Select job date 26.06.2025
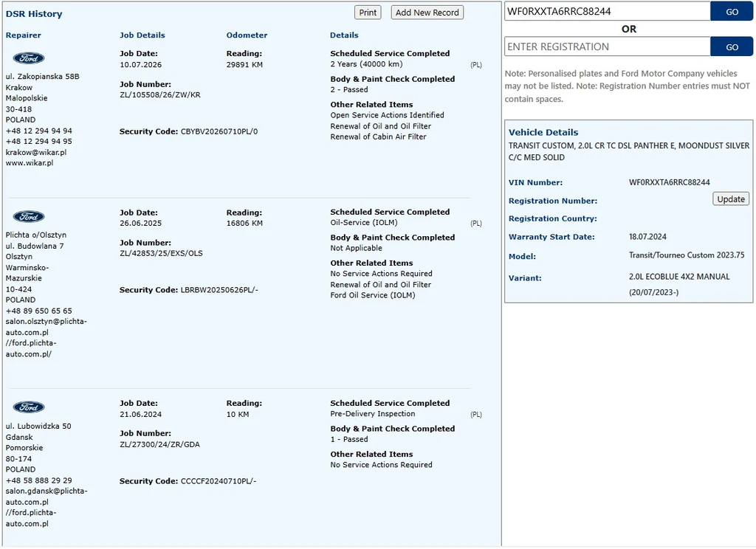Image resolution: width=756 pixels, height=549 pixels. 141,223
